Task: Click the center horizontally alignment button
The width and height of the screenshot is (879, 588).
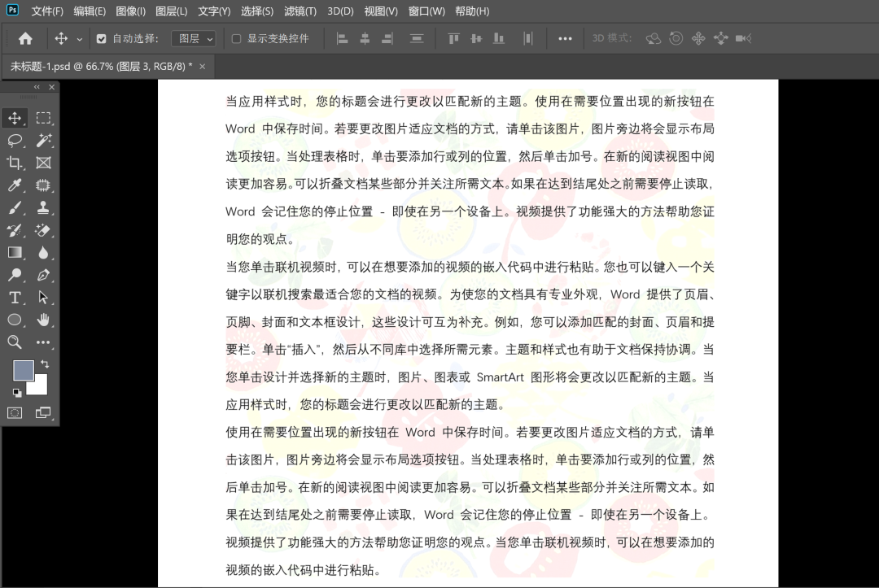Action: tap(365, 38)
